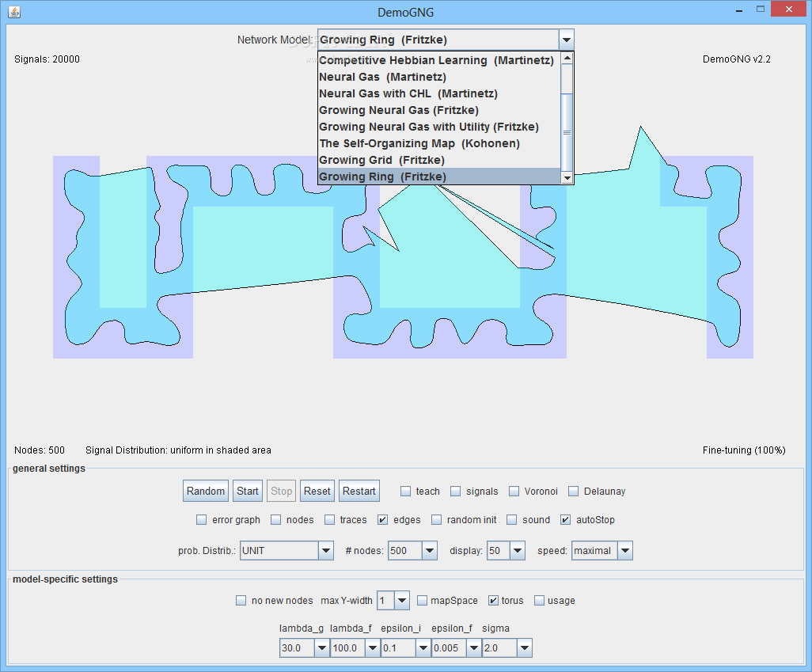Choose Neural Gas (Martinetz) from list
Screen dimensions: 812x672
[x=439, y=77]
